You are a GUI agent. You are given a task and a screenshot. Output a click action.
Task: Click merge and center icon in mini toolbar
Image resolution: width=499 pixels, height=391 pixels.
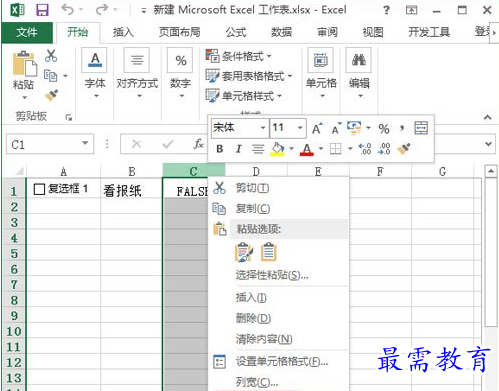point(421,128)
